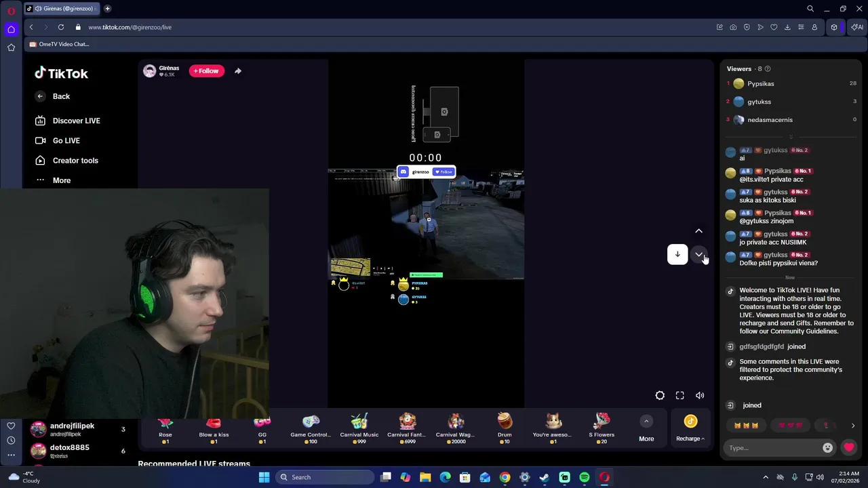
Task: Jump to latest comments with down arrow
Action: tap(677, 254)
